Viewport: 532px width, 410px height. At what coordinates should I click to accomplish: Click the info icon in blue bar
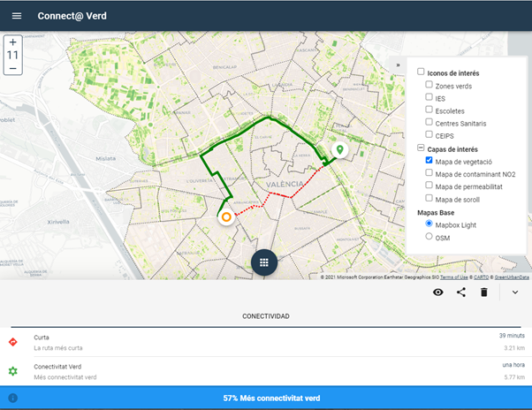[12, 399]
